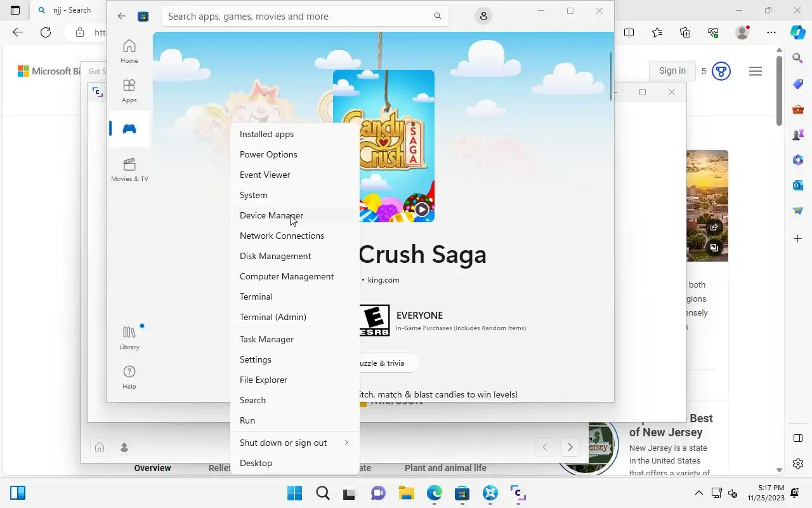Open Copilot in the Edge sidebar

tap(798, 32)
